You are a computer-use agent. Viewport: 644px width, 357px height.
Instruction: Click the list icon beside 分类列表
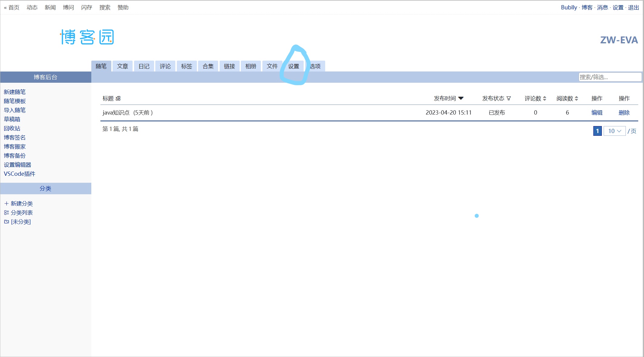coord(6,212)
